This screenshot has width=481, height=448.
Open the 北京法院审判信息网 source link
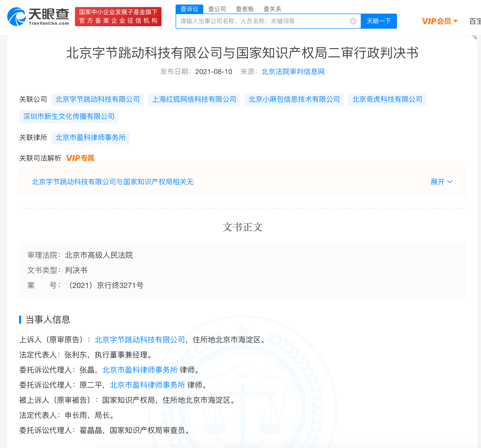[293, 72]
